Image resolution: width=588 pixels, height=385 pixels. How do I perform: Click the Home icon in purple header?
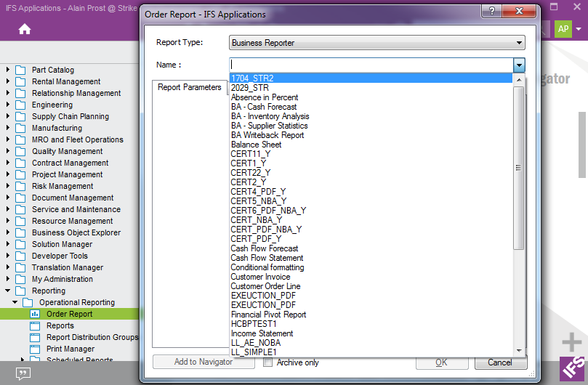25,29
